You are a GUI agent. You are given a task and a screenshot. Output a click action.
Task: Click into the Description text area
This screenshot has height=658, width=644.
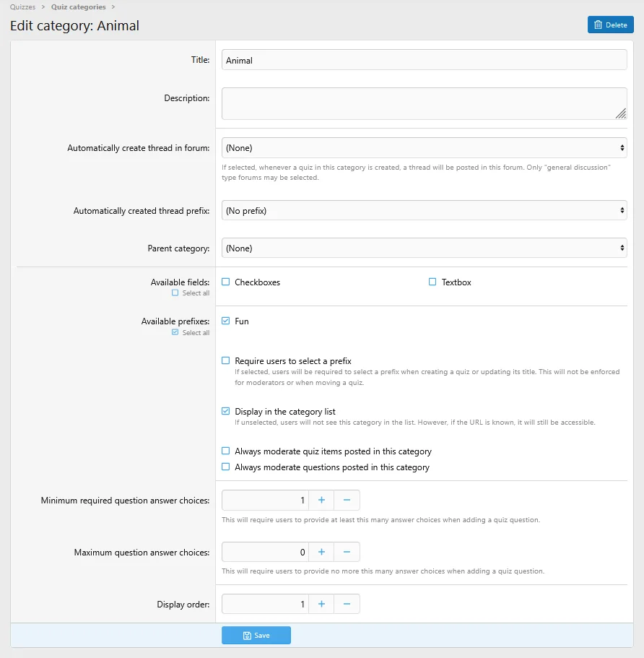424,103
